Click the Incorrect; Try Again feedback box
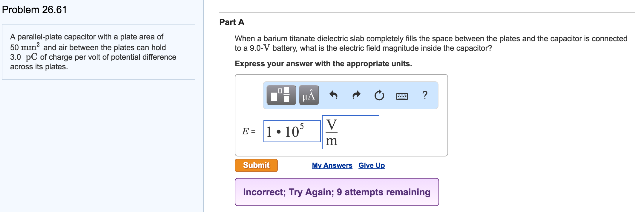This screenshot has height=212, width=644. (x=337, y=192)
